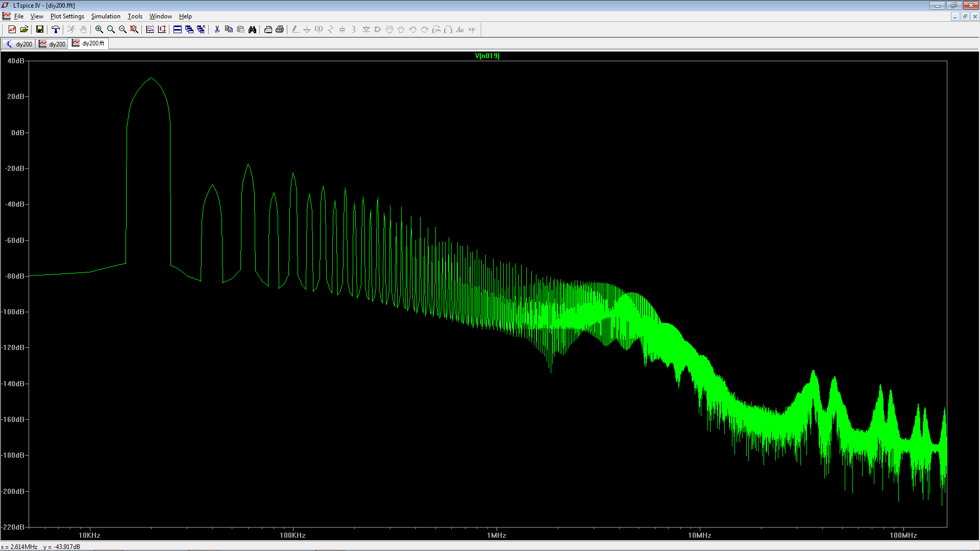Click the 100MHz horizontal axis label
This screenshot has height=551, width=980.
point(903,535)
